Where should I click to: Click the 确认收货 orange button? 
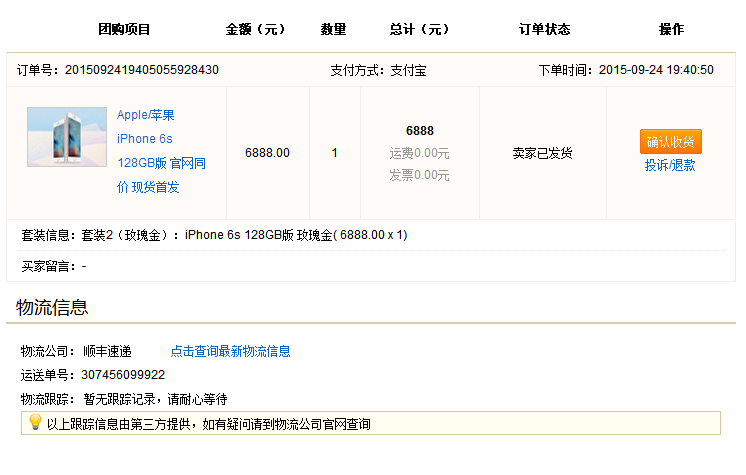(670, 141)
